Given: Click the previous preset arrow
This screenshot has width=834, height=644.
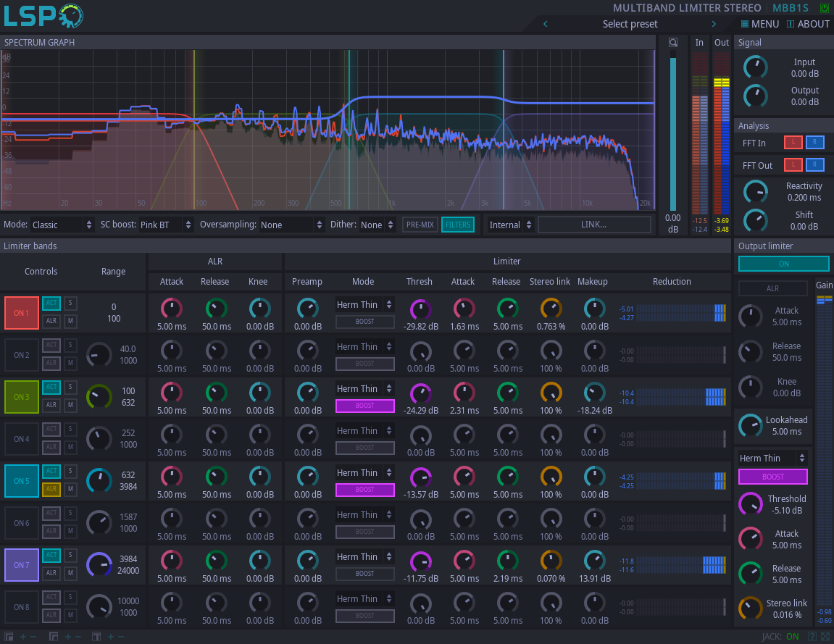Looking at the screenshot, I should pos(545,24).
